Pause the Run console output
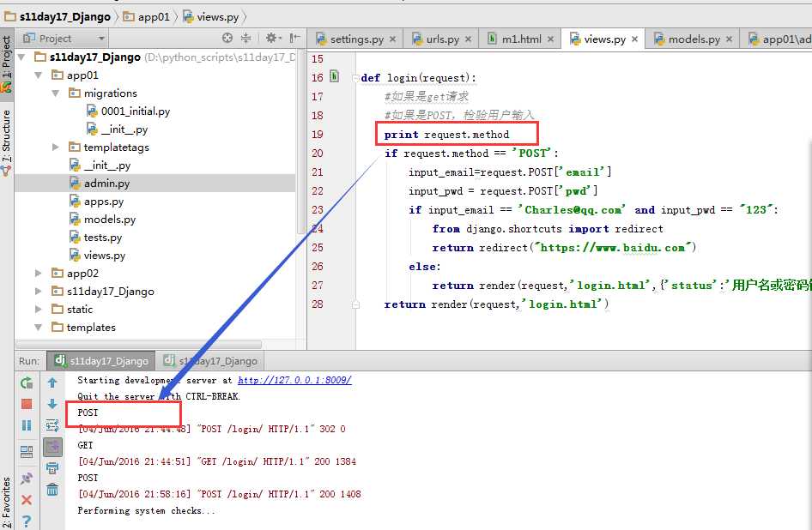 27,425
